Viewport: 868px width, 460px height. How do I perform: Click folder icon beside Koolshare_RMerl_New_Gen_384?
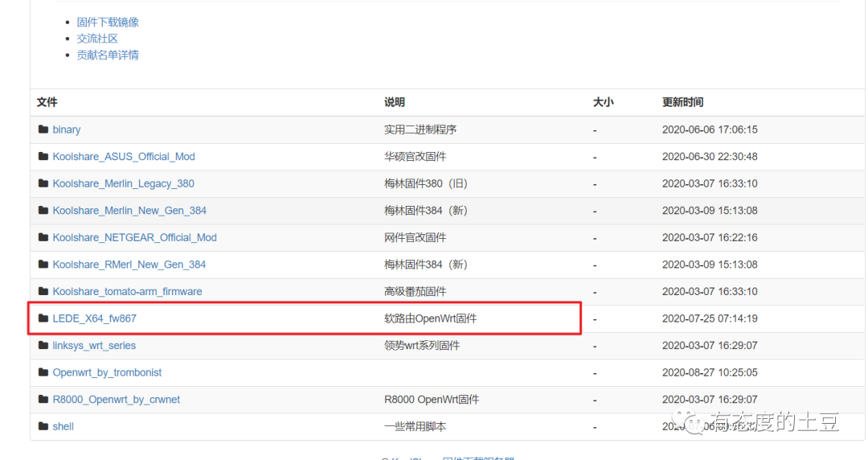pyautogui.click(x=43, y=265)
